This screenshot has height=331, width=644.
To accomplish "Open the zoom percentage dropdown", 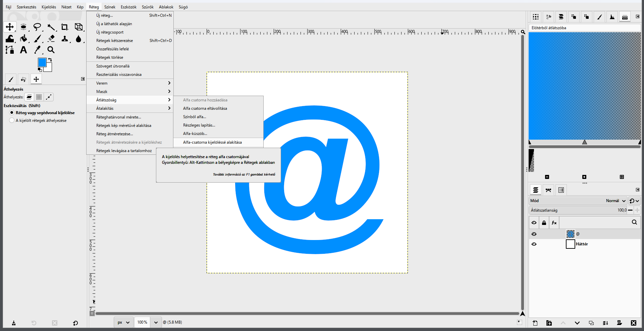I will point(156,322).
